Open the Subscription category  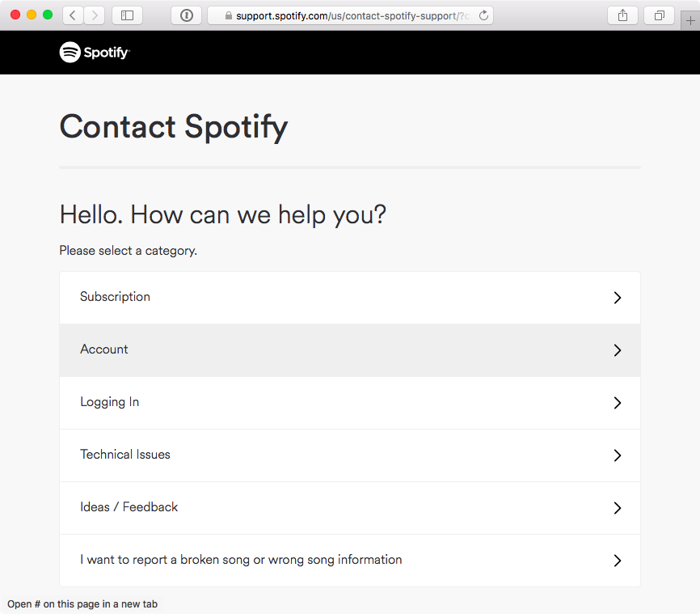pos(350,298)
